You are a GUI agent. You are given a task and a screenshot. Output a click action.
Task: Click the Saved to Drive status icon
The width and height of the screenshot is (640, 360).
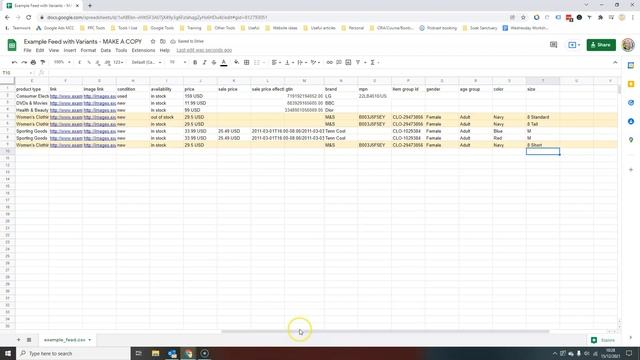pyautogui.click(x=173, y=42)
